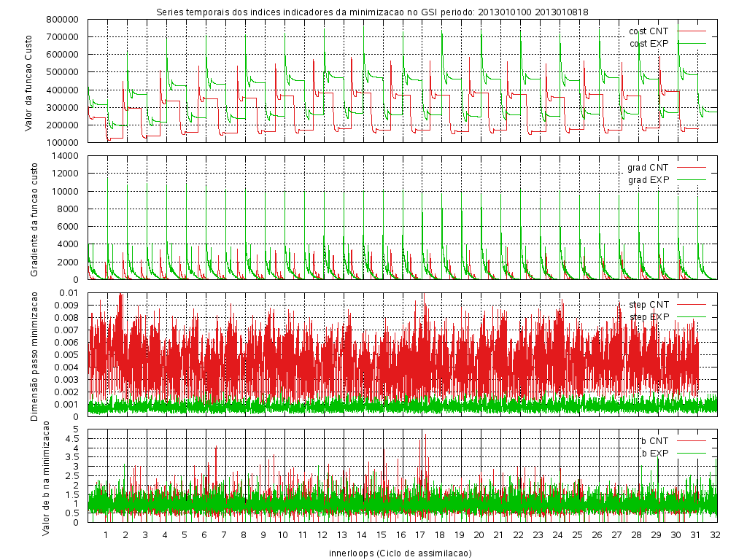This screenshot has height=560, width=747.
Task: Click the step EXP legend entry
Action: 649,316
